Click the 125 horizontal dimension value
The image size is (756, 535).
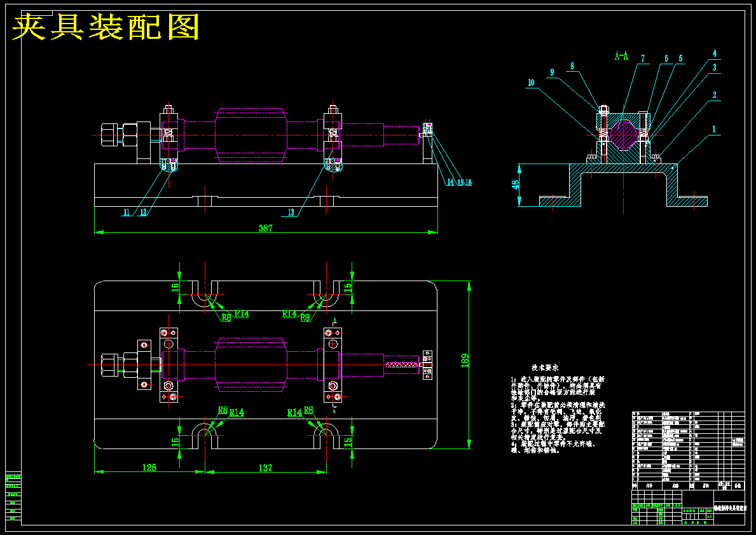tap(149, 468)
